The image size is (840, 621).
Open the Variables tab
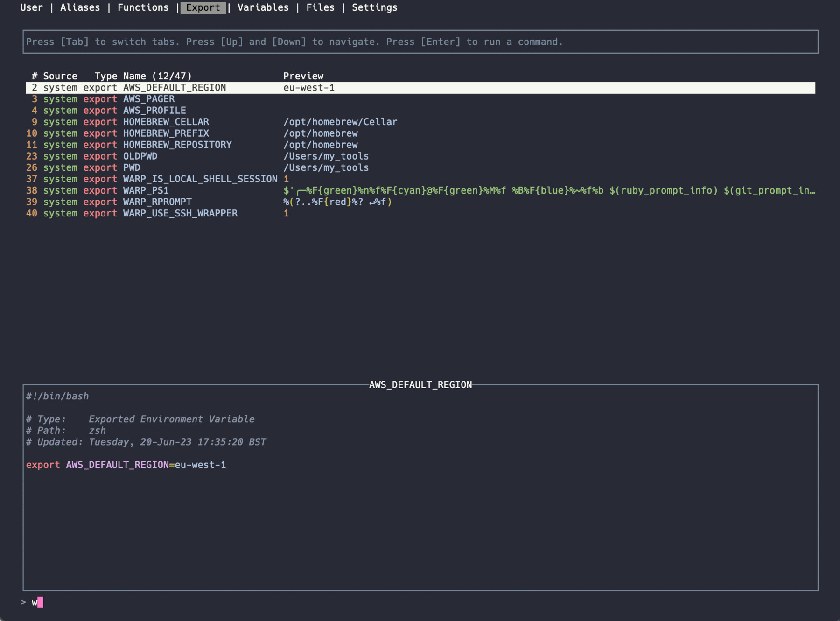click(x=263, y=7)
